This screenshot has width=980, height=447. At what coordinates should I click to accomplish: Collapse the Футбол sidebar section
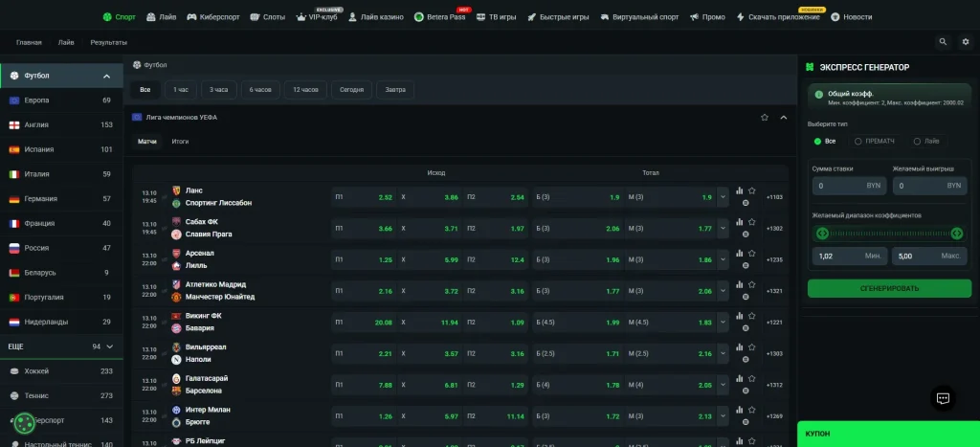coord(106,77)
